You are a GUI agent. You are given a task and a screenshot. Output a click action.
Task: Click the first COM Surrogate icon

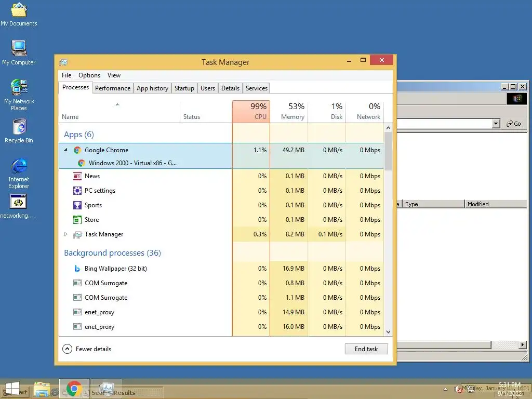[77, 283]
